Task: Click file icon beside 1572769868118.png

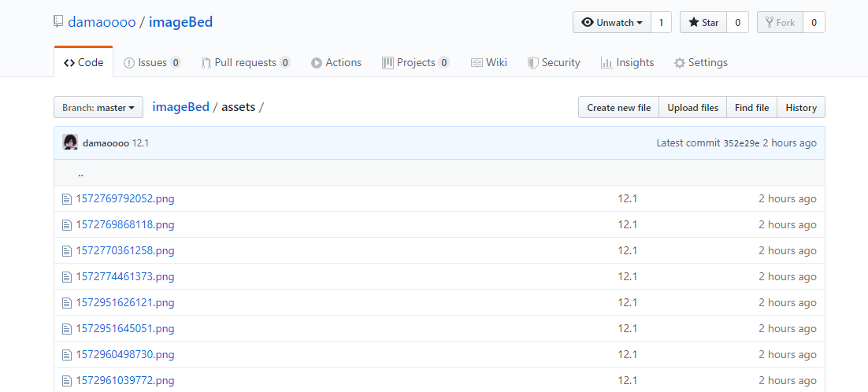Action: [67, 225]
